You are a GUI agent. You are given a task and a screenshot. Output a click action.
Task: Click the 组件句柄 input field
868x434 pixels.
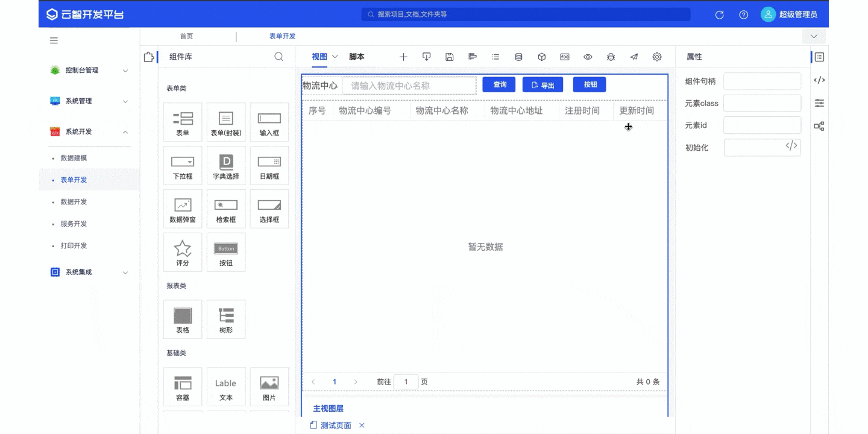click(x=762, y=81)
